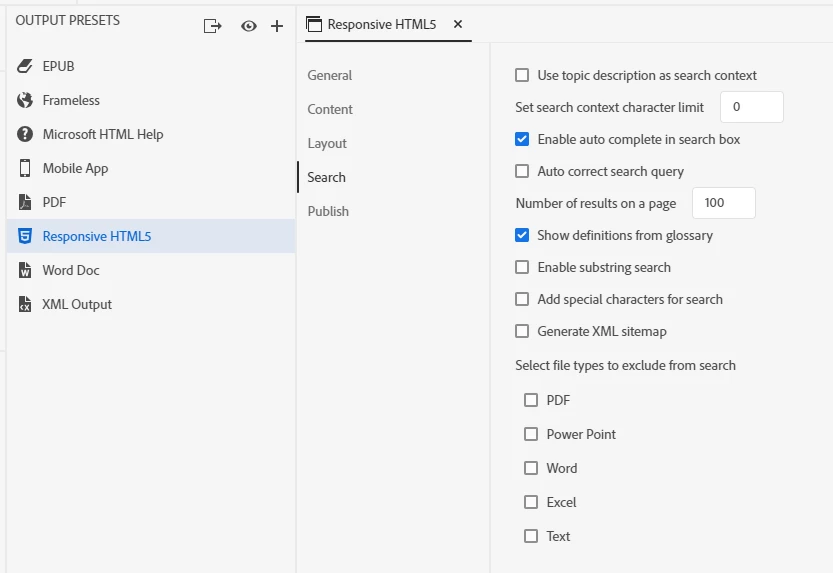Click the Frameless preset globe icon

25,100
